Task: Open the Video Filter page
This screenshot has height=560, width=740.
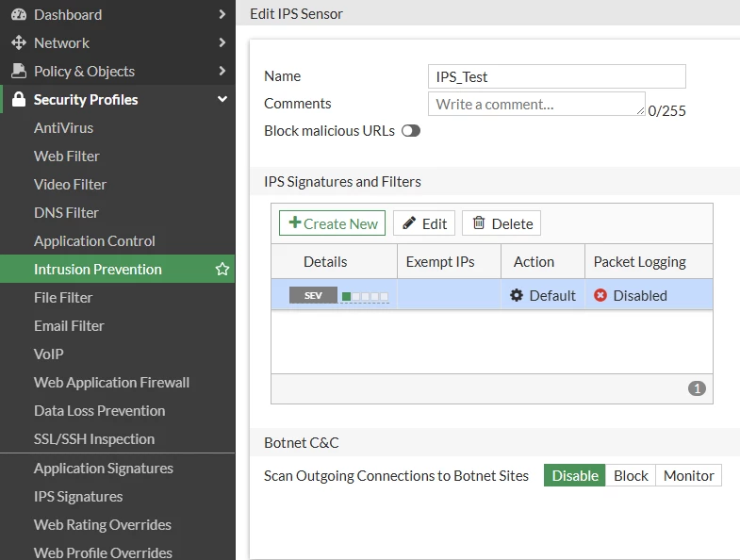Action: [x=70, y=185]
